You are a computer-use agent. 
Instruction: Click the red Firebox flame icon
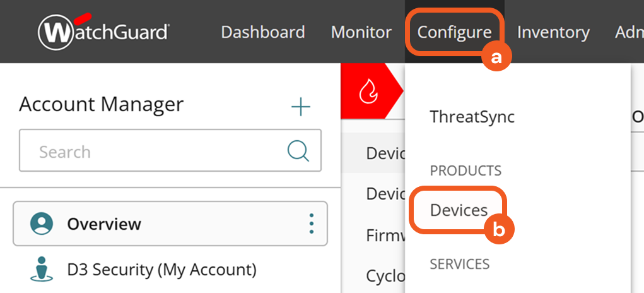click(366, 92)
